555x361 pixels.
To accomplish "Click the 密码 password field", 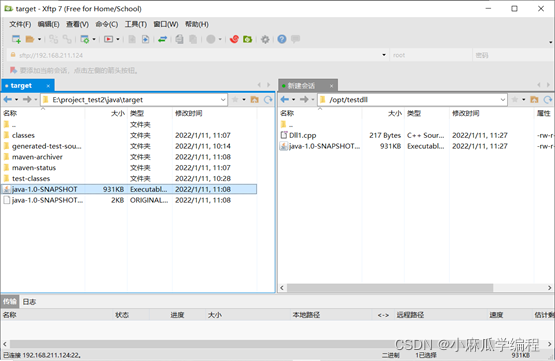I will [x=513, y=55].
